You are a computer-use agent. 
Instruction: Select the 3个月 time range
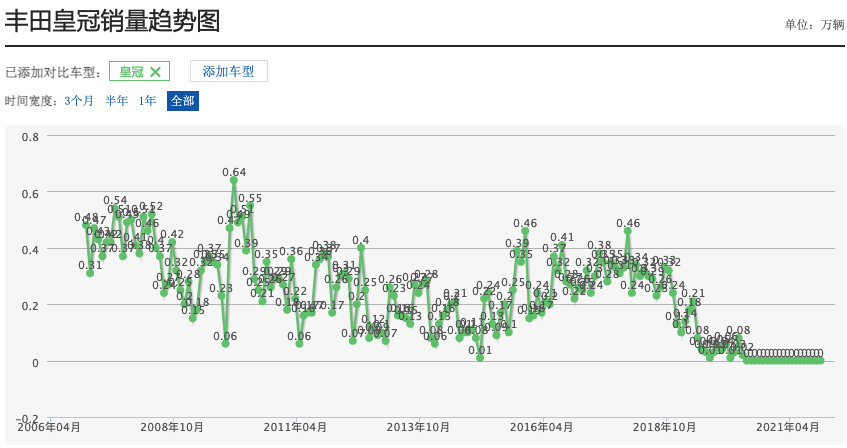click(79, 101)
